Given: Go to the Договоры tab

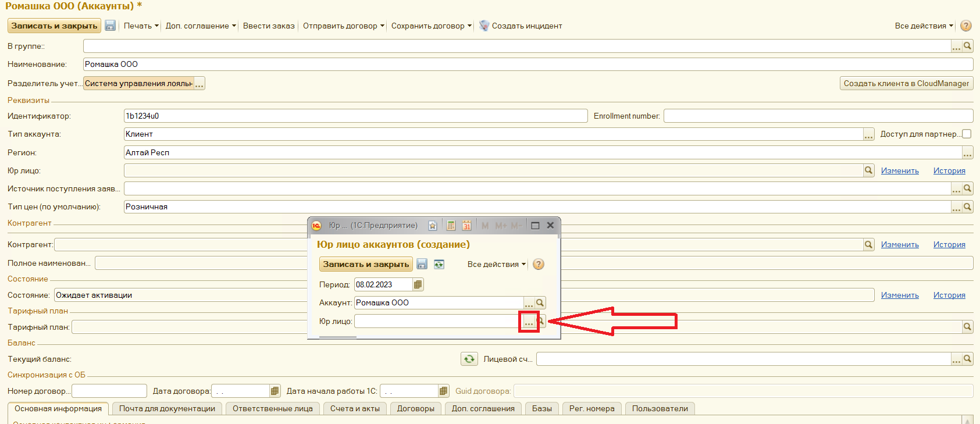Looking at the screenshot, I should tap(416, 409).
